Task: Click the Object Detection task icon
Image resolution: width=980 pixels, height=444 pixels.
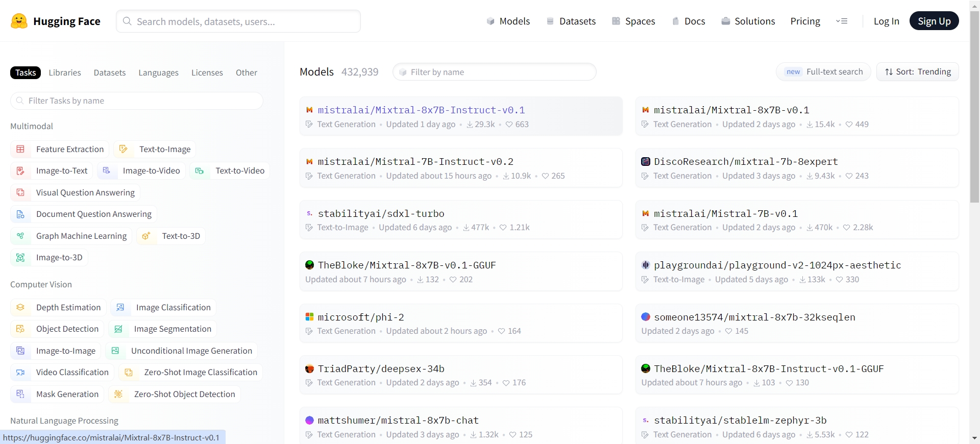Action: tap(20, 329)
